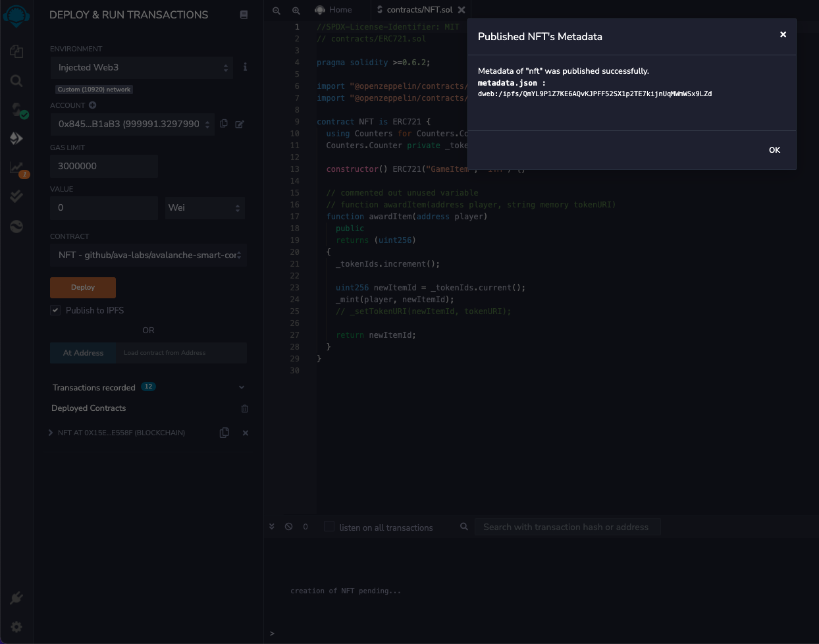
Task: Select the contracts/NFT.sol tab
Action: [419, 10]
